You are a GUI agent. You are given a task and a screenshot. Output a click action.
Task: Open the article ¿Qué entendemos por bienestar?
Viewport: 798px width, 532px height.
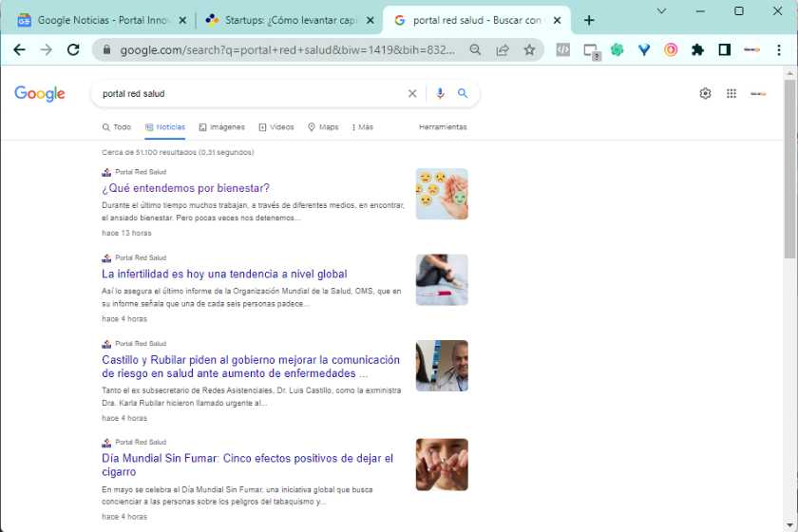pos(185,188)
